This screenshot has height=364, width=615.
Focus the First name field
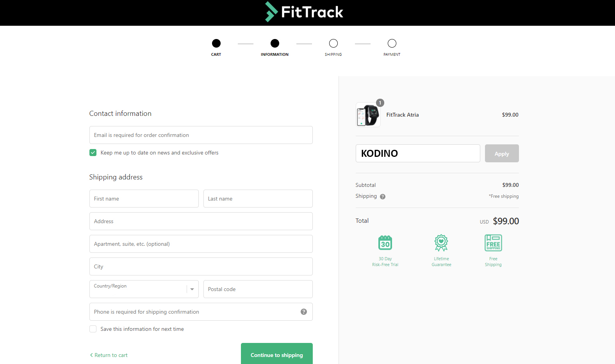coord(144,199)
